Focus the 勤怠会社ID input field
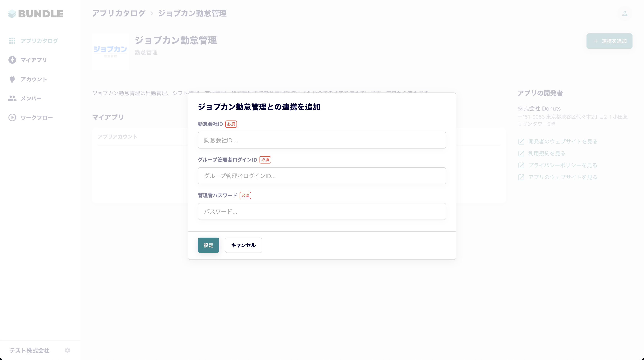The width and height of the screenshot is (644, 360). click(322, 140)
